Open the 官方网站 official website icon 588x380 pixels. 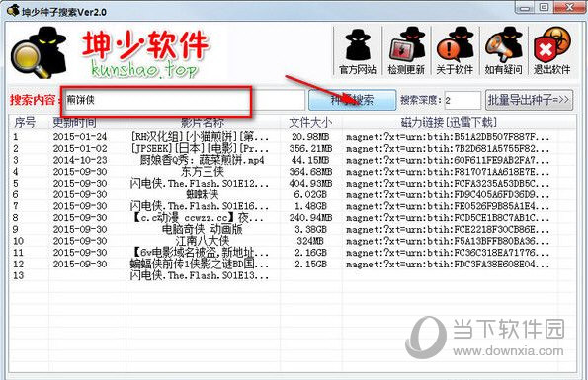[x=358, y=50]
